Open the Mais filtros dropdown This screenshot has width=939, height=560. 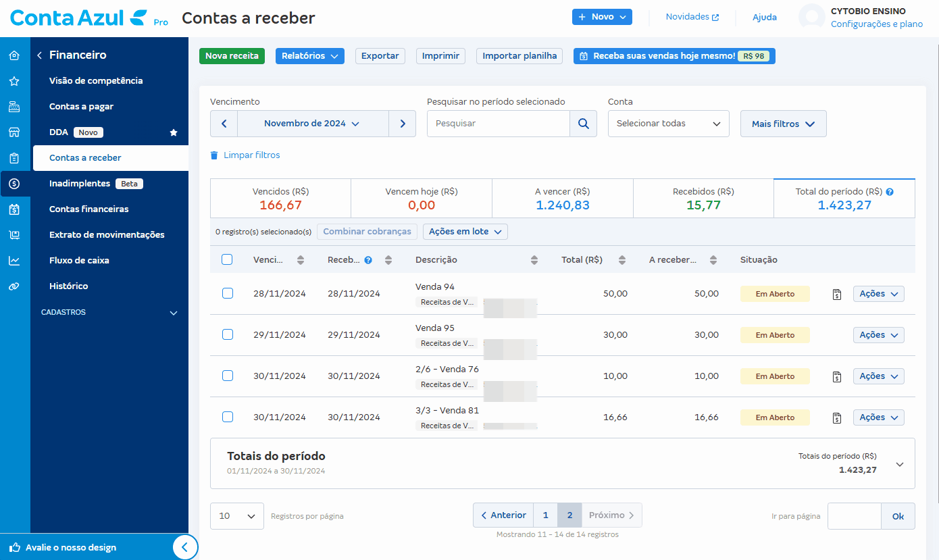coord(783,124)
